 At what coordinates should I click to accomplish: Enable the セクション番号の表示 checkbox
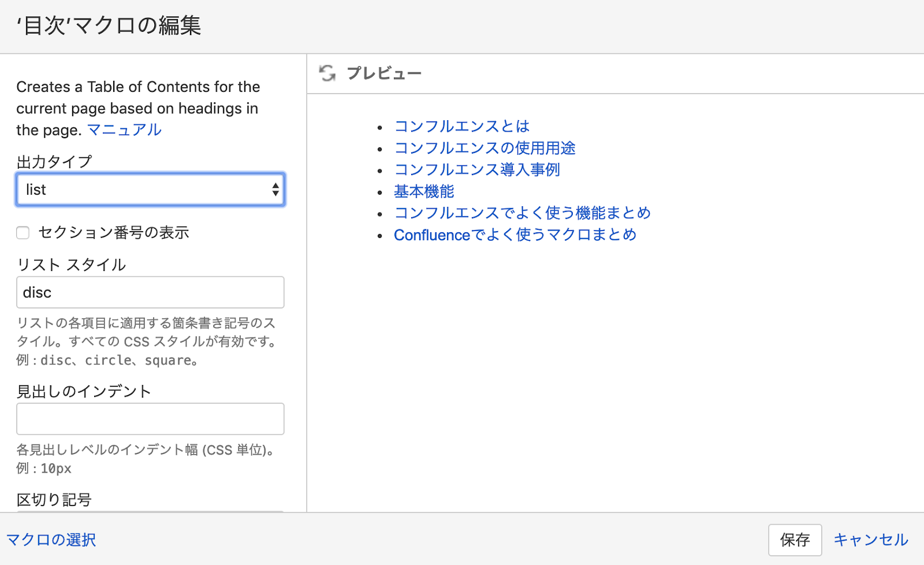(x=23, y=233)
